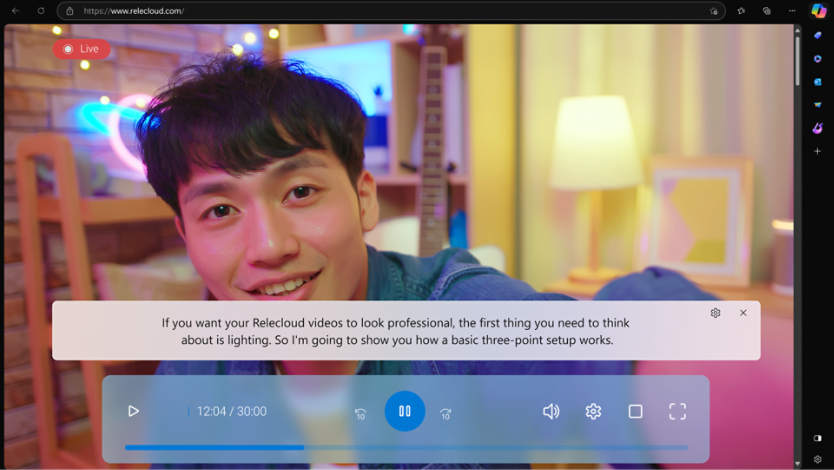Open the Outlook icon in the sidebar
Image resolution: width=834 pixels, height=470 pixels.
(x=818, y=82)
